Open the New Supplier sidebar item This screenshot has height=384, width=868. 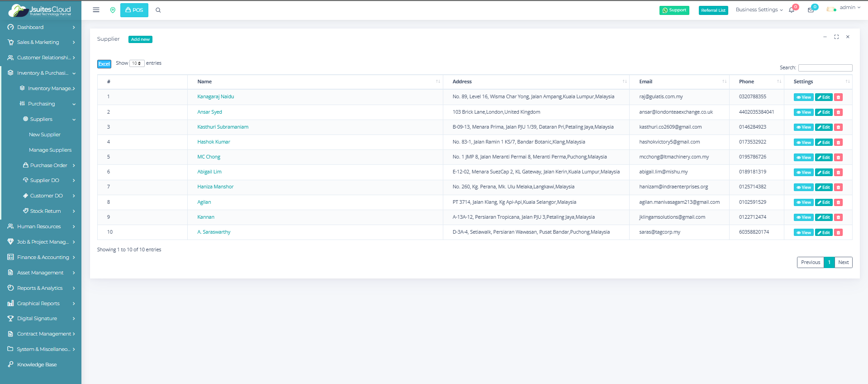[x=45, y=134]
